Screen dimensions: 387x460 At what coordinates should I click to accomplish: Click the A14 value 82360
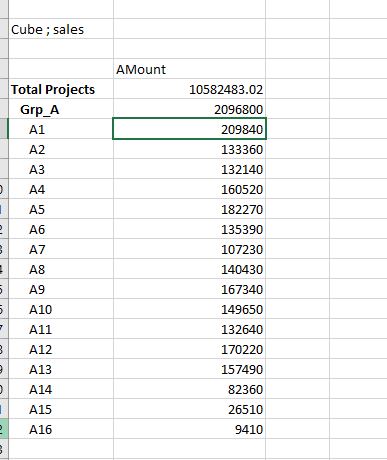[x=189, y=389]
